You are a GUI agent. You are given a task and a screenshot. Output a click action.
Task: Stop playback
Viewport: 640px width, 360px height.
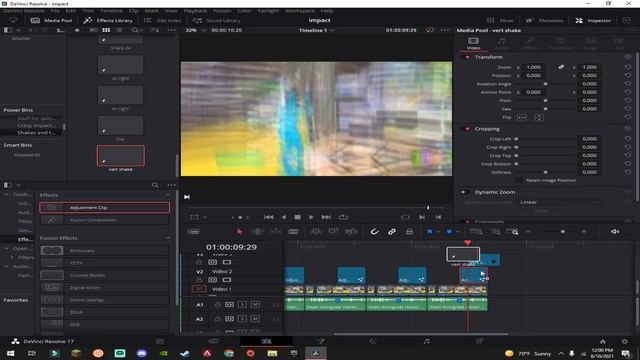point(298,217)
